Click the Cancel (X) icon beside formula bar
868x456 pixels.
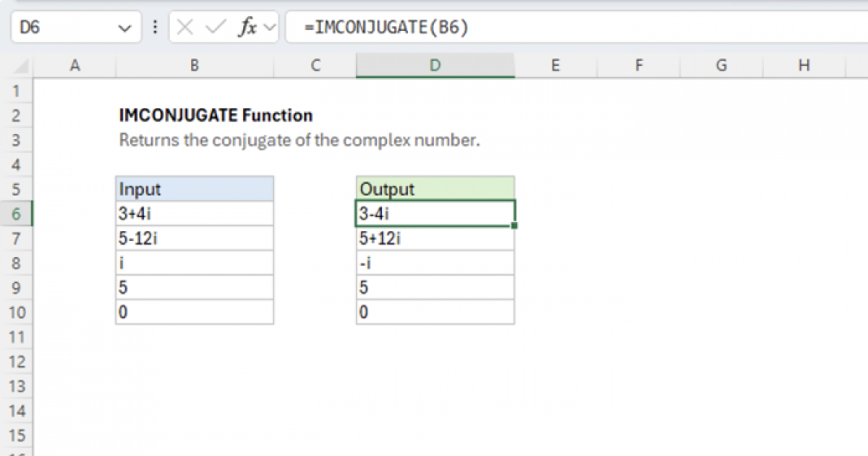tap(185, 27)
